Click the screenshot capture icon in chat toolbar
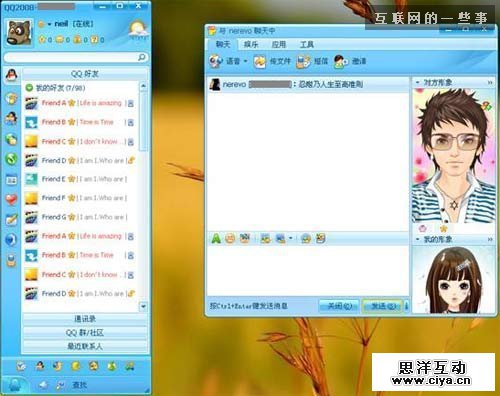Screen dimensions: 500x396 281,238
